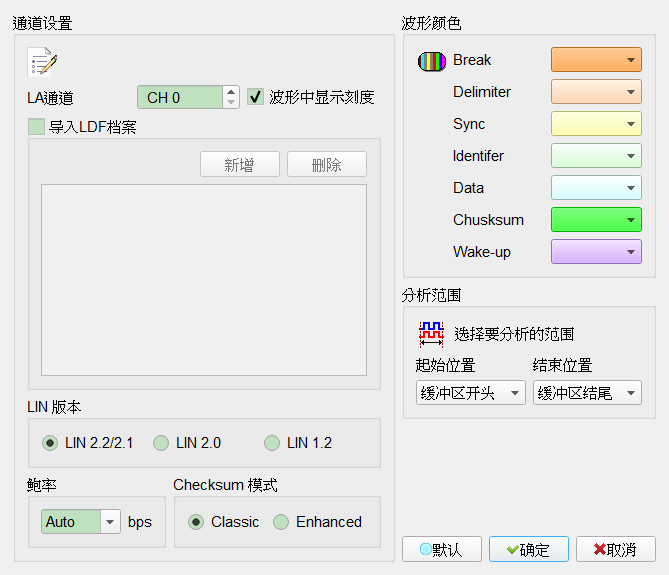Click the rainbow waveform color icon
669x575 pixels.
(x=432, y=61)
